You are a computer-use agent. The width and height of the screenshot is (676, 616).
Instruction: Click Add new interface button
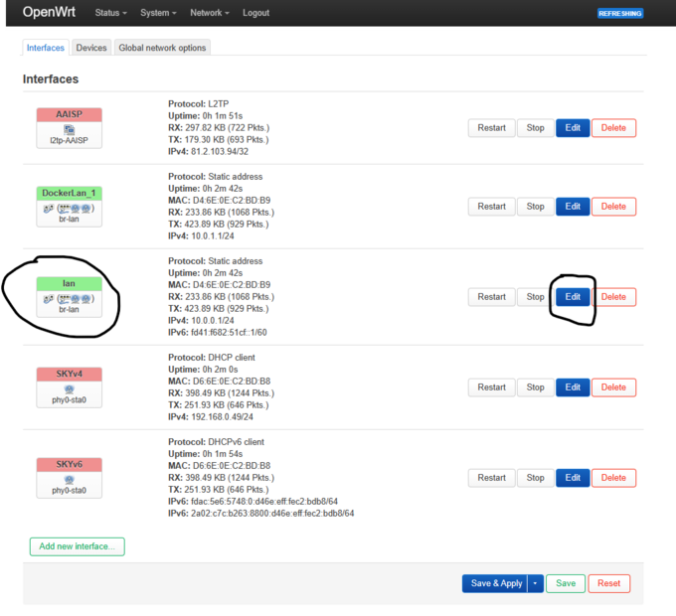point(77,545)
